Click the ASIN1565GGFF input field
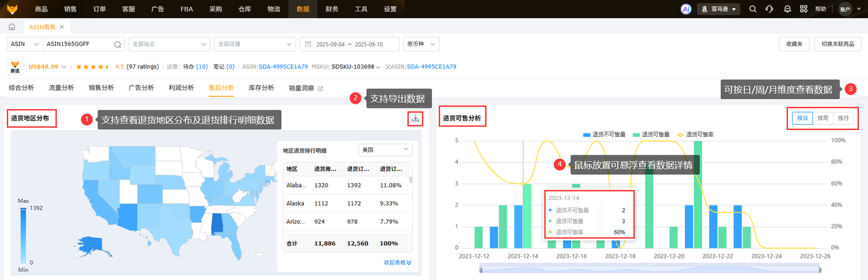Viewport: 868px width, 280px height. (78, 44)
